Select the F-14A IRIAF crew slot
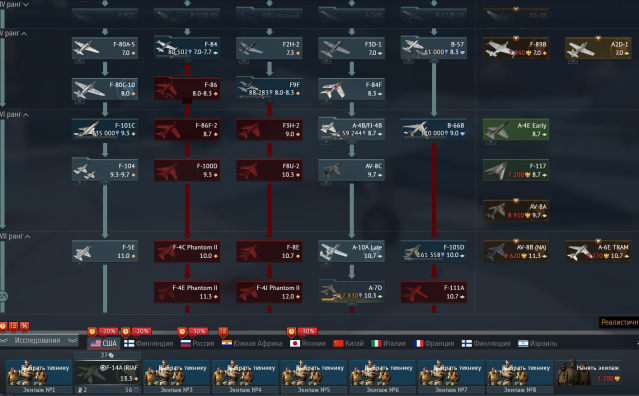Viewport: 639px width, 396px height. click(107, 373)
